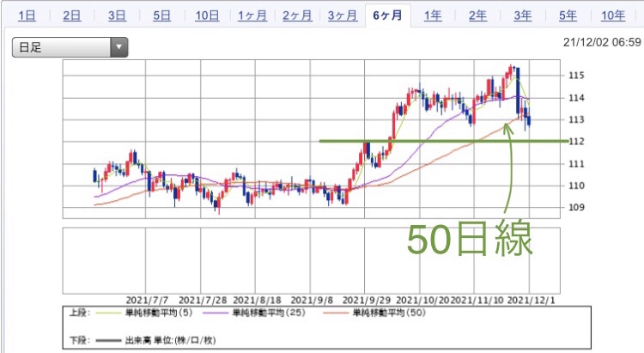Click the tall blue candlestick near 115
This screenshot has width=644, height=353.
518,91
